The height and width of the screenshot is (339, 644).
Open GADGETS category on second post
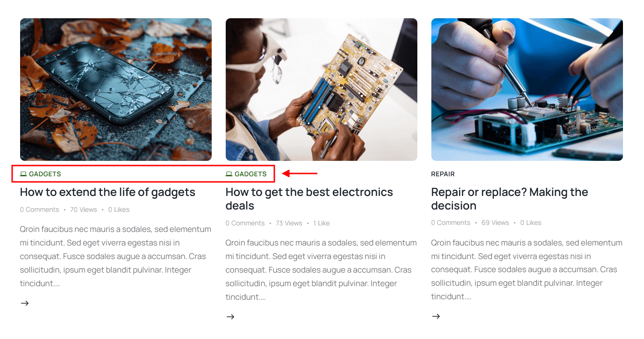tap(250, 174)
